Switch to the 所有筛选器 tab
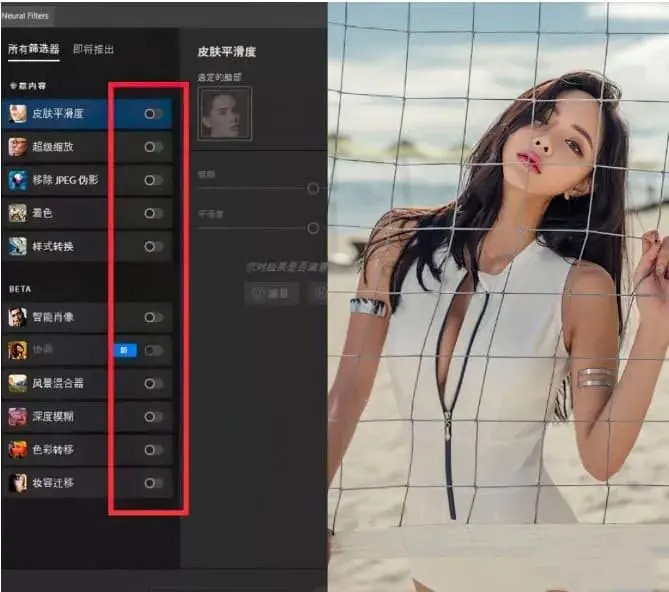Image resolution: width=669 pixels, height=592 pixels. coord(33,49)
